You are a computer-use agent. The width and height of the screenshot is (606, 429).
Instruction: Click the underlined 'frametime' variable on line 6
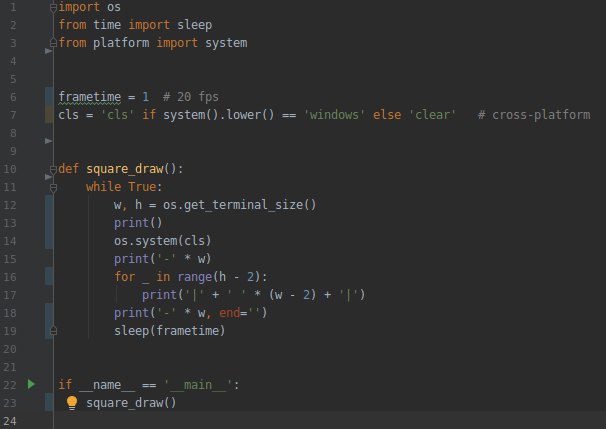pyautogui.click(x=90, y=97)
